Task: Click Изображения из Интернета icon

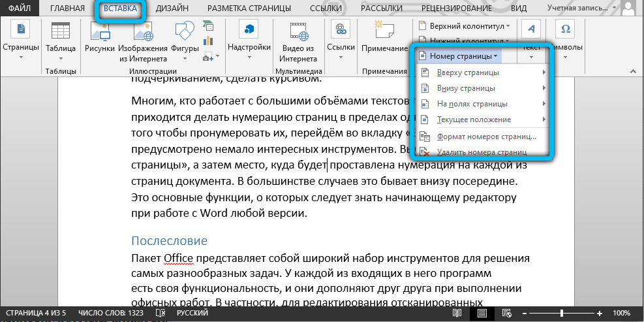Action: click(144, 31)
